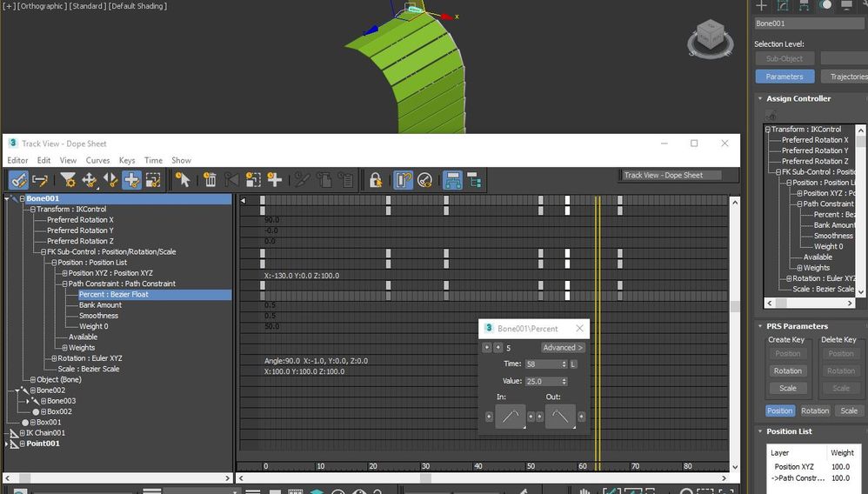Click the Scale Time icon

click(x=253, y=180)
